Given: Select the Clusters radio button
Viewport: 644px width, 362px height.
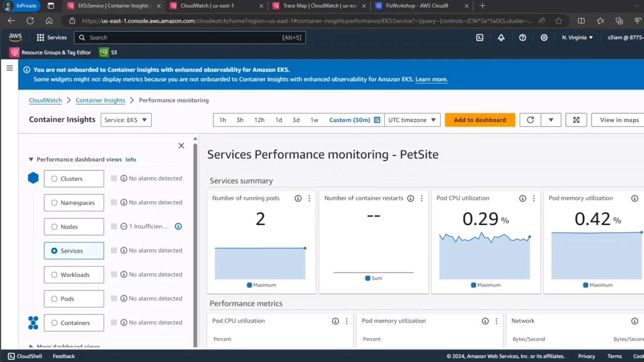Looking at the screenshot, I should [x=54, y=179].
